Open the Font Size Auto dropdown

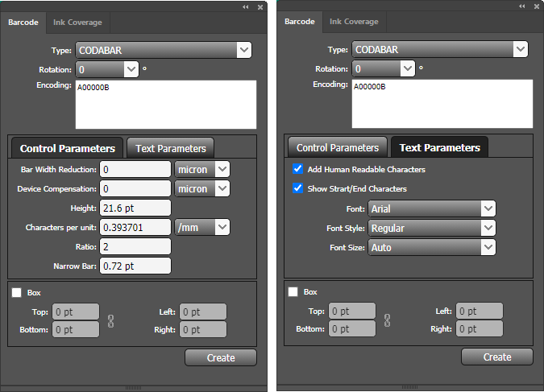(x=431, y=248)
